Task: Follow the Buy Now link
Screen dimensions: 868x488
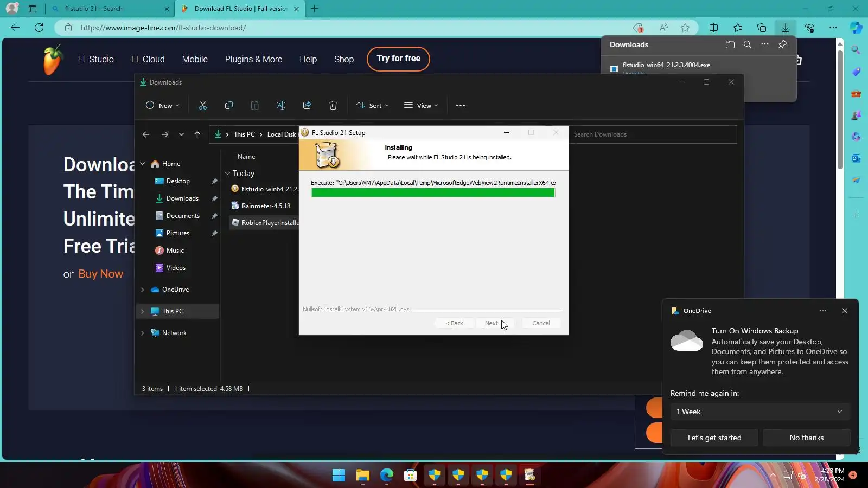Action: 101,274
